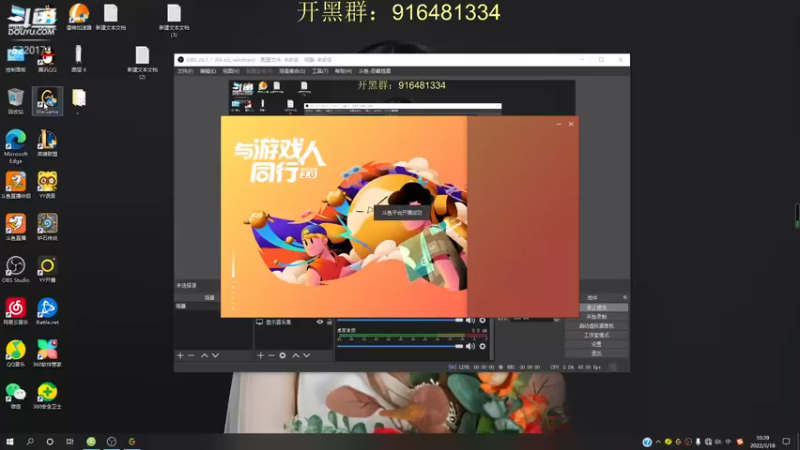Open the 英雄联盟 League of Legends shortcut
This screenshot has height=450, width=800.
pyautogui.click(x=47, y=143)
